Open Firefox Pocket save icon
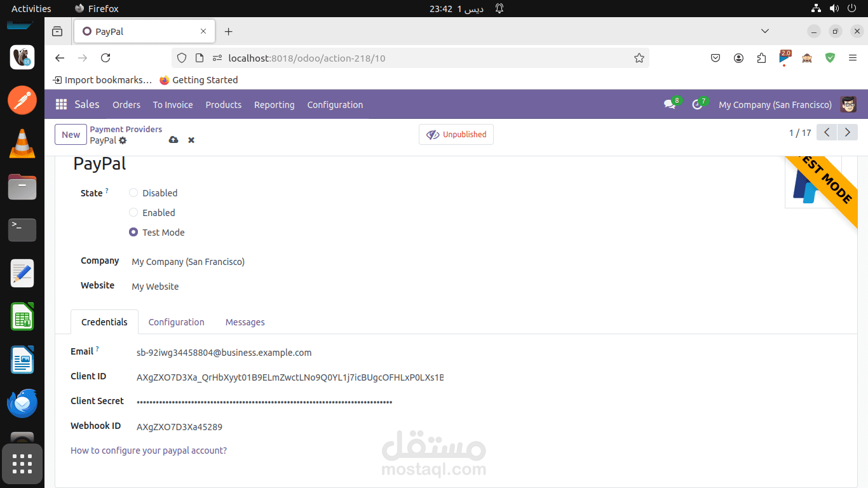This screenshot has width=868, height=488. click(x=715, y=58)
